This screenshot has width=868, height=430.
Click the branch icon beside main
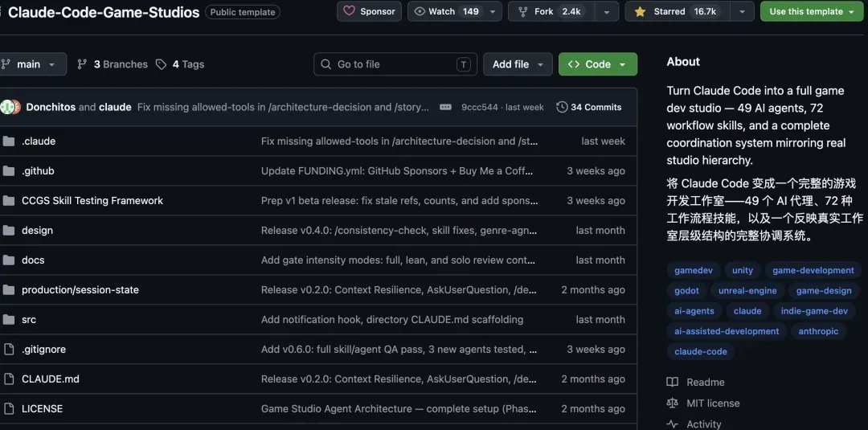(6, 64)
